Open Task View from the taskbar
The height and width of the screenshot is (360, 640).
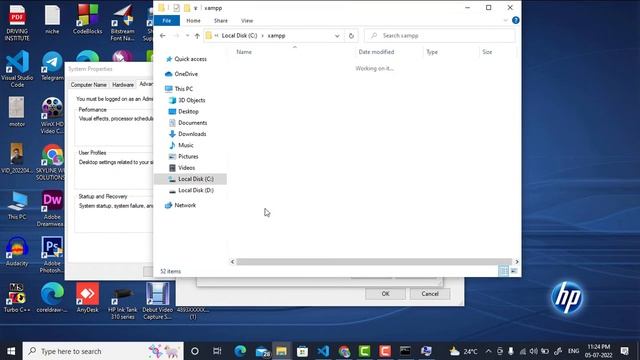click(x=217, y=351)
